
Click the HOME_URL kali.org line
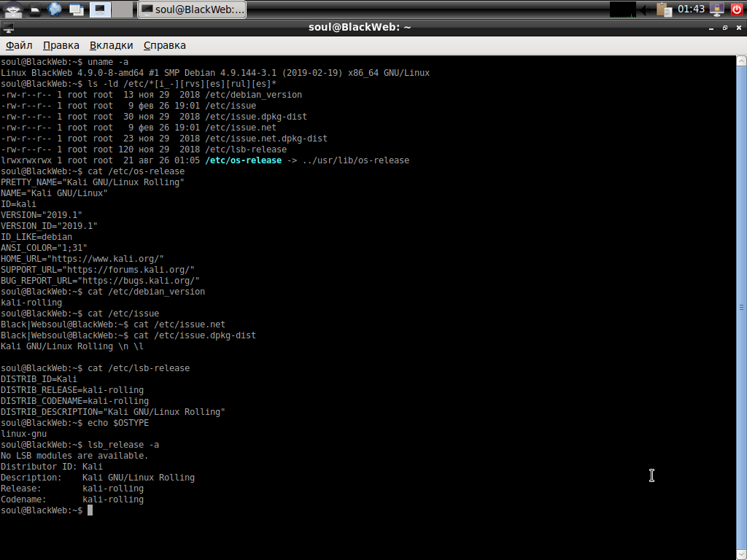click(82, 259)
